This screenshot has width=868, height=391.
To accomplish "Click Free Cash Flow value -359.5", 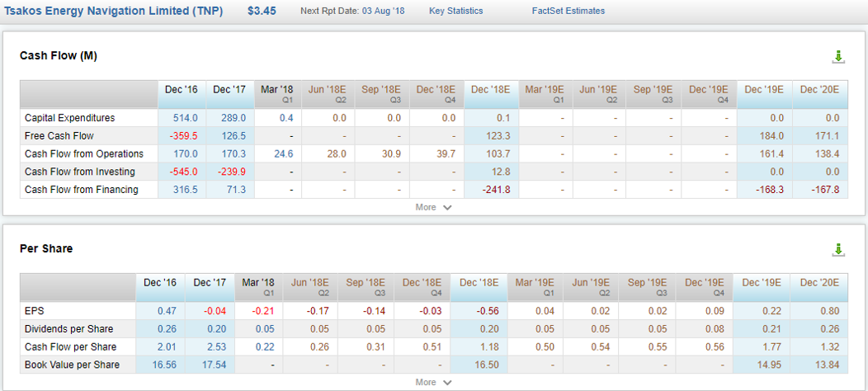I will (185, 135).
